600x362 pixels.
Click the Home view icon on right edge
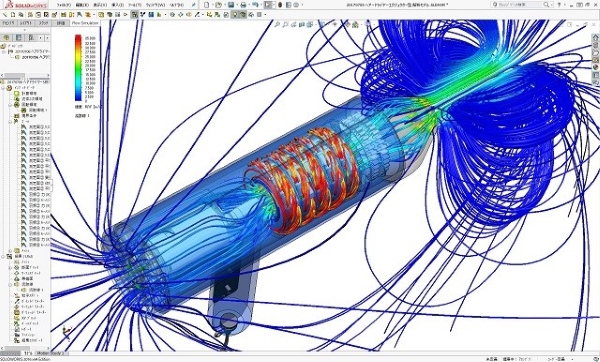tap(595, 38)
